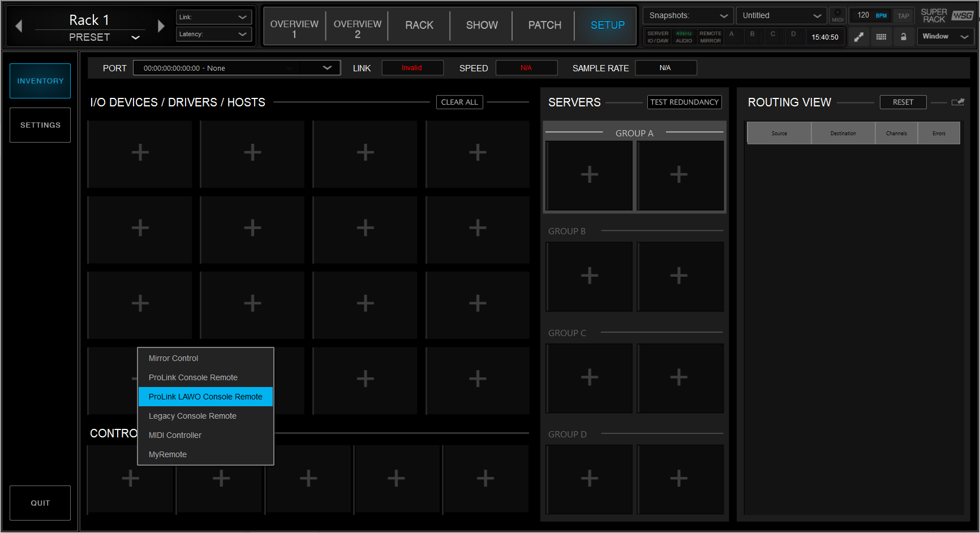Image resolution: width=980 pixels, height=533 pixels.
Task: Click the LINK status field showing Invalid
Action: point(412,68)
